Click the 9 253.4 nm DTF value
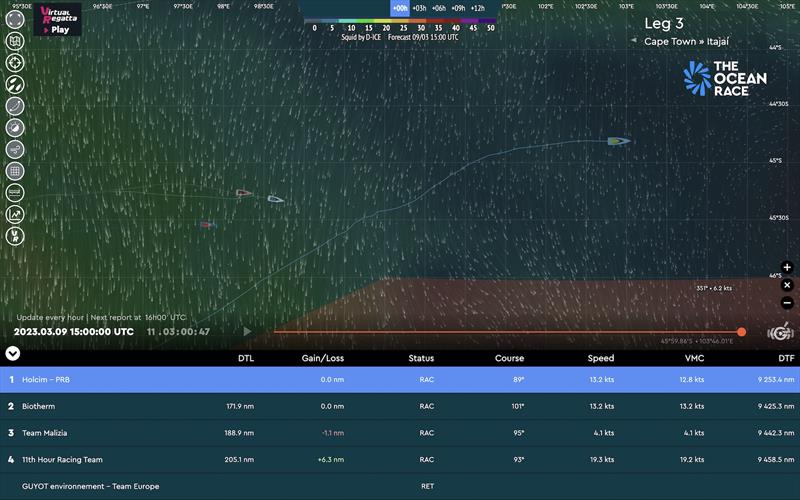Viewport: 800px width, 500px height. click(776, 380)
